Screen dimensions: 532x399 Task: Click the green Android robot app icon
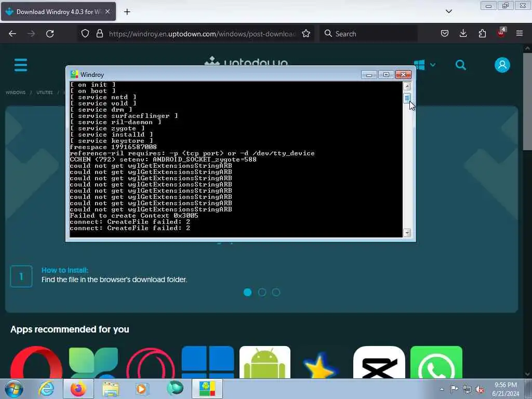264,362
